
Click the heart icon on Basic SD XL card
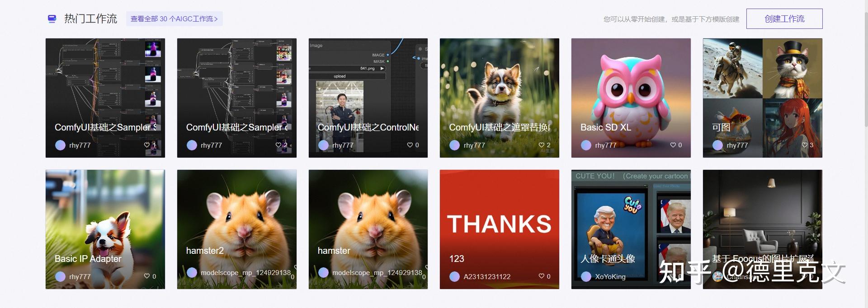coord(673,145)
